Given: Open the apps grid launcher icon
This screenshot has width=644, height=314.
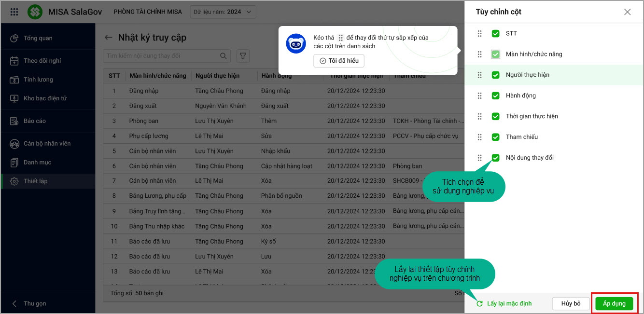Looking at the screenshot, I should click(x=14, y=12).
